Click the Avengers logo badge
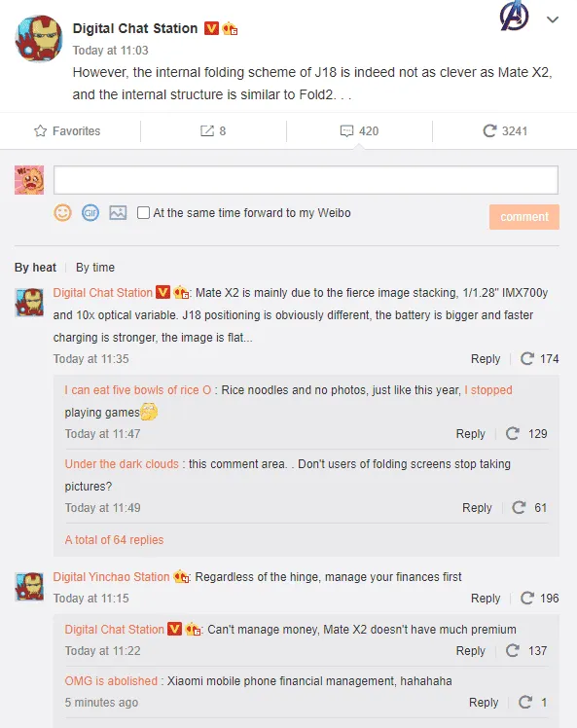577x728 pixels. 515,16
